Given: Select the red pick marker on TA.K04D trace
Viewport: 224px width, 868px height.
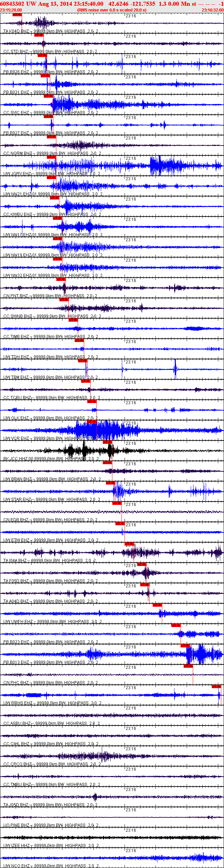Looking at the screenshot, I should pyautogui.click(x=17, y=15).
